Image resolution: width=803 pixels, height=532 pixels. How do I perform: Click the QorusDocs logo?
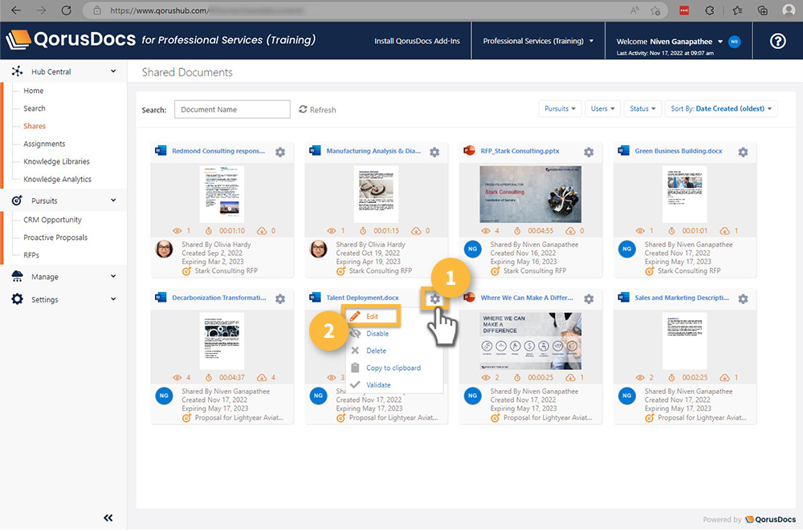pos(71,40)
